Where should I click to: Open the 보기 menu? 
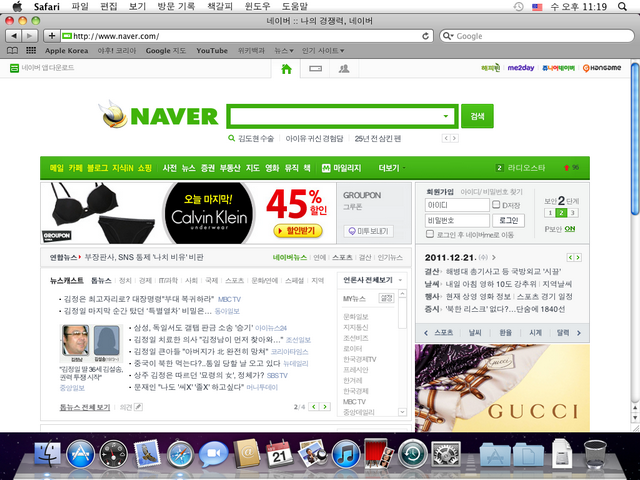[x=138, y=7]
